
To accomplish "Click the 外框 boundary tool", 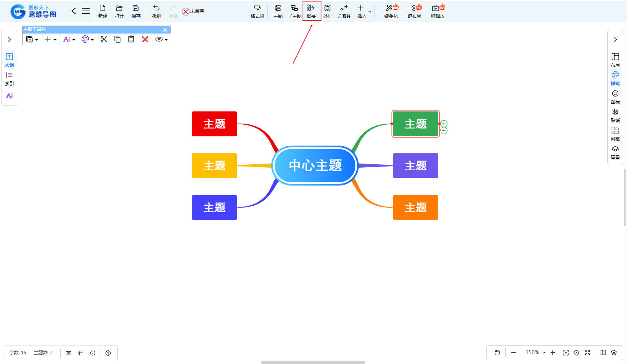I will tap(327, 11).
